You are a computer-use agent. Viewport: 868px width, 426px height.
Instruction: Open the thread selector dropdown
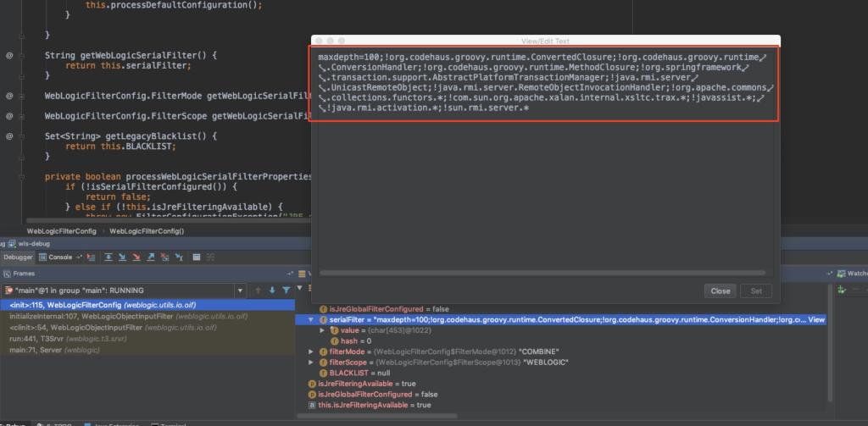(x=240, y=290)
